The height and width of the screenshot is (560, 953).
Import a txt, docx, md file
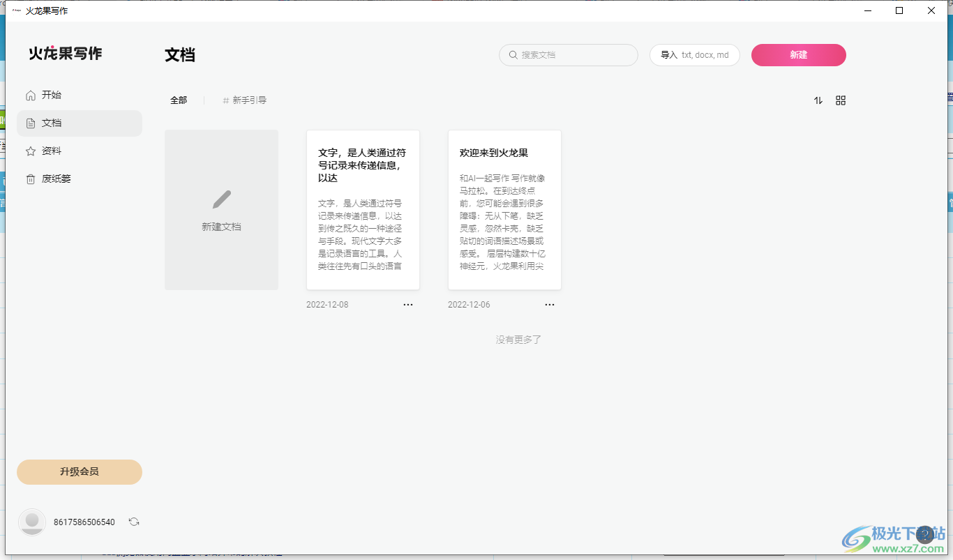click(695, 55)
